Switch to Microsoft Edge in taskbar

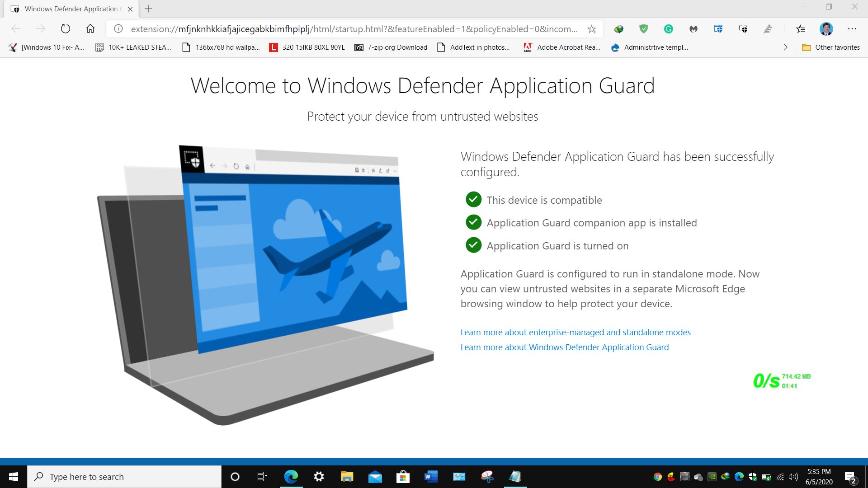pos(291,477)
